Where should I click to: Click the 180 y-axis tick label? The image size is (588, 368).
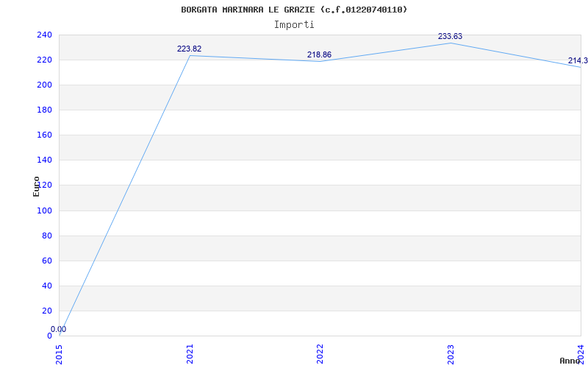(44, 110)
